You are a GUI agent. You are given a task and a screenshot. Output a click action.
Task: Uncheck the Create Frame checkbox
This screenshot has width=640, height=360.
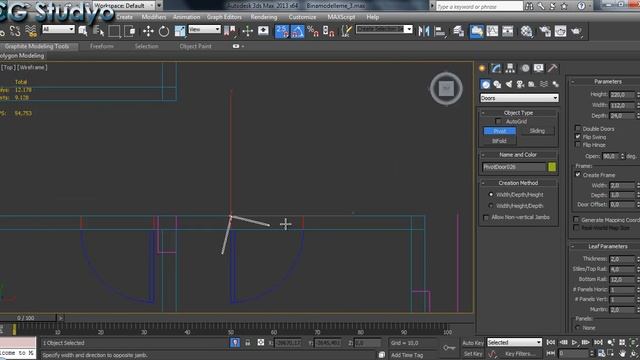(578, 174)
